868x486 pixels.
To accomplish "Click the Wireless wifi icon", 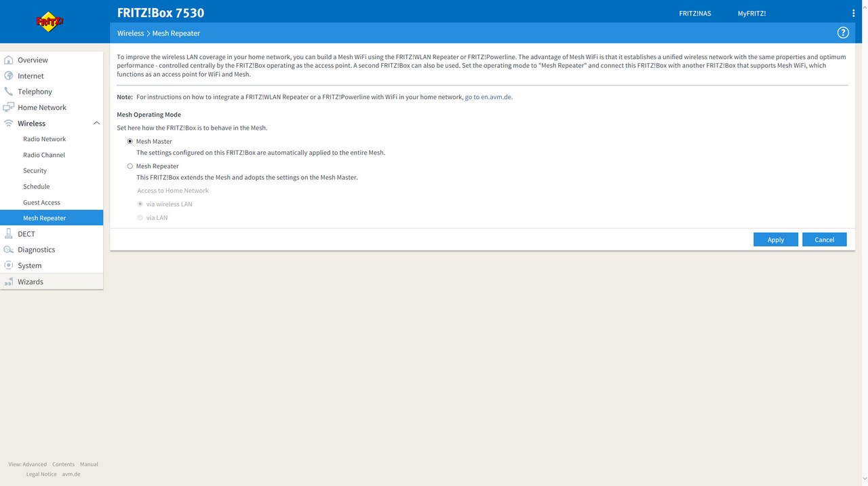I will [x=9, y=124].
